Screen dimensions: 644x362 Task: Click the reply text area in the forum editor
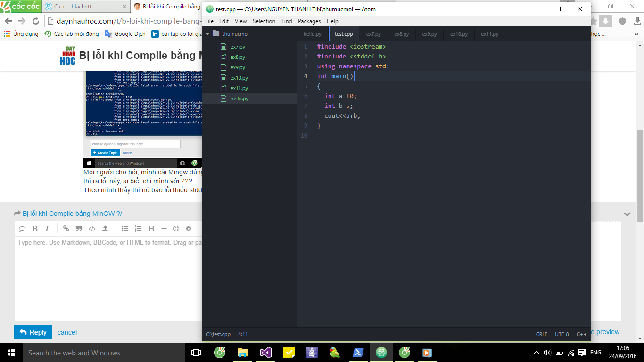click(108, 278)
